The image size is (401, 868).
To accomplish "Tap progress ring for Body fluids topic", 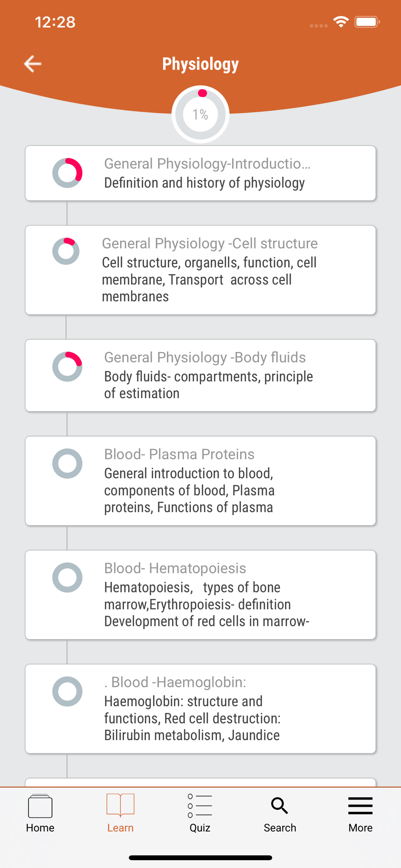I will pos(67,367).
